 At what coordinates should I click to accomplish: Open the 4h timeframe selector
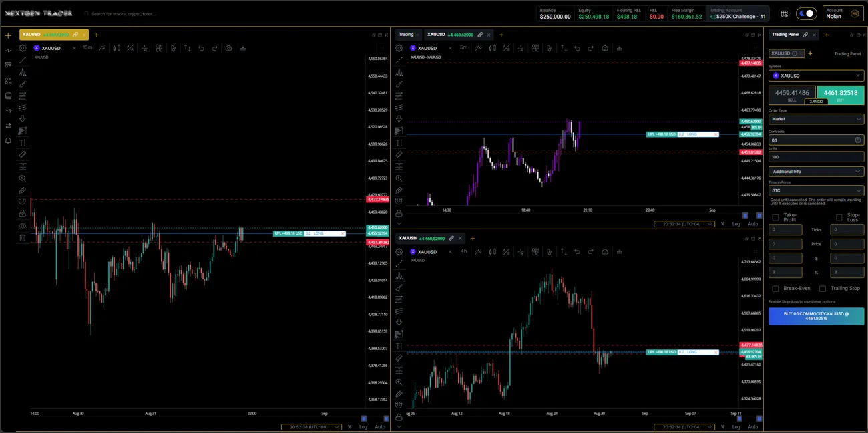point(463,252)
